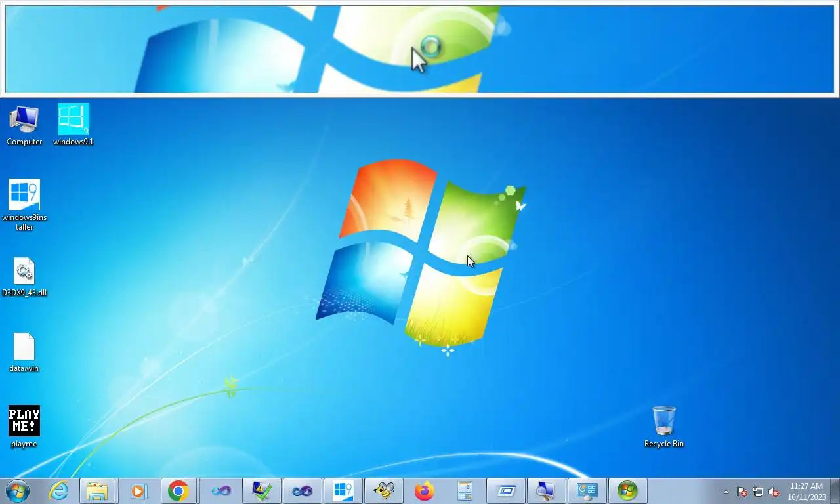Image resolution: width=840 pixels, height=504 pixels.
Task: Select the Computer desktop icon
Action: (x=24, y=125)
